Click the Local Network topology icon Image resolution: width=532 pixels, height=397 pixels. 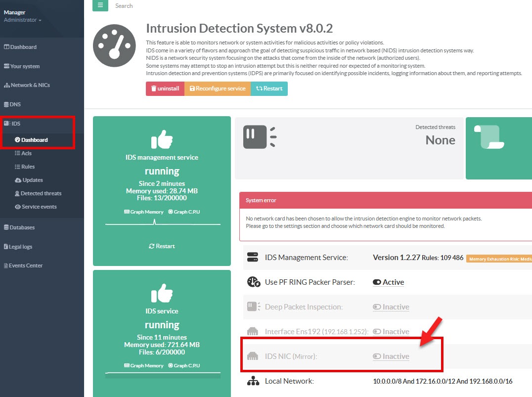[x=253, y=381]
